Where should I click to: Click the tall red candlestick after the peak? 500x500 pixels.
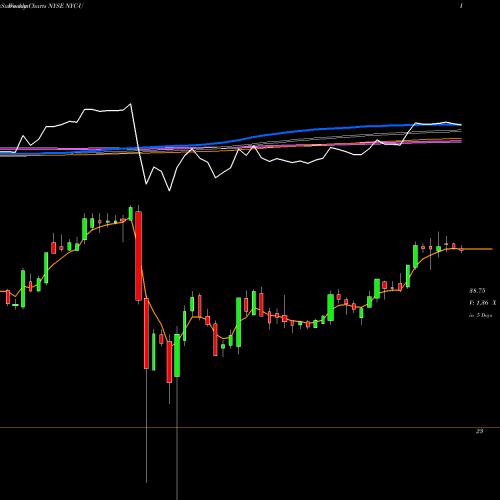(138, 256)
